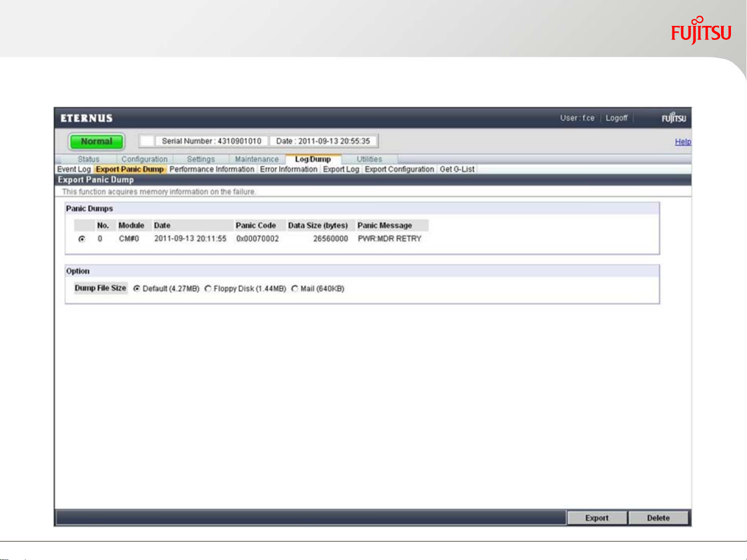Click the Panic Message column header
The height and width of the screenshot is (560, 747).
pyautogui.click(x=385, y=225)
